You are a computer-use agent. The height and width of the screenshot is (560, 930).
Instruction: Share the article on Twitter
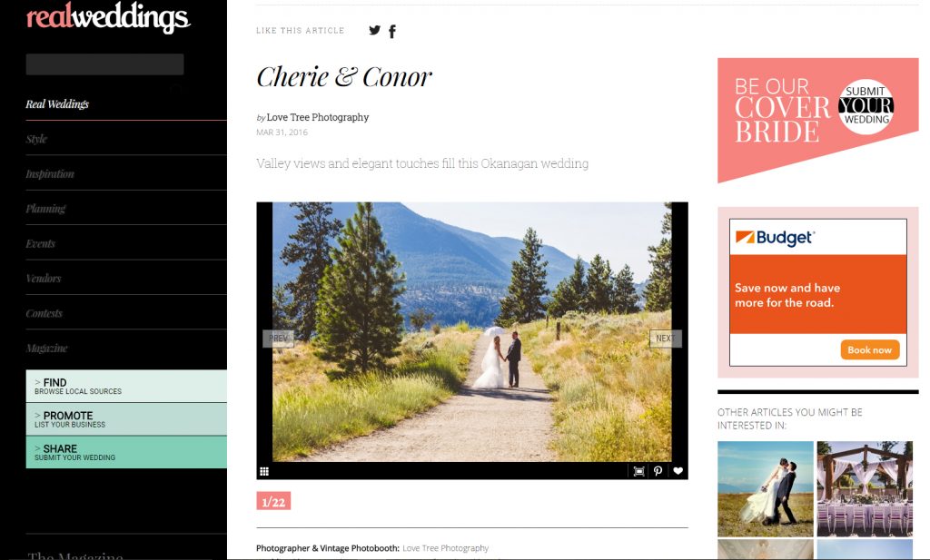pyautogui.click(x=374, y=30)
